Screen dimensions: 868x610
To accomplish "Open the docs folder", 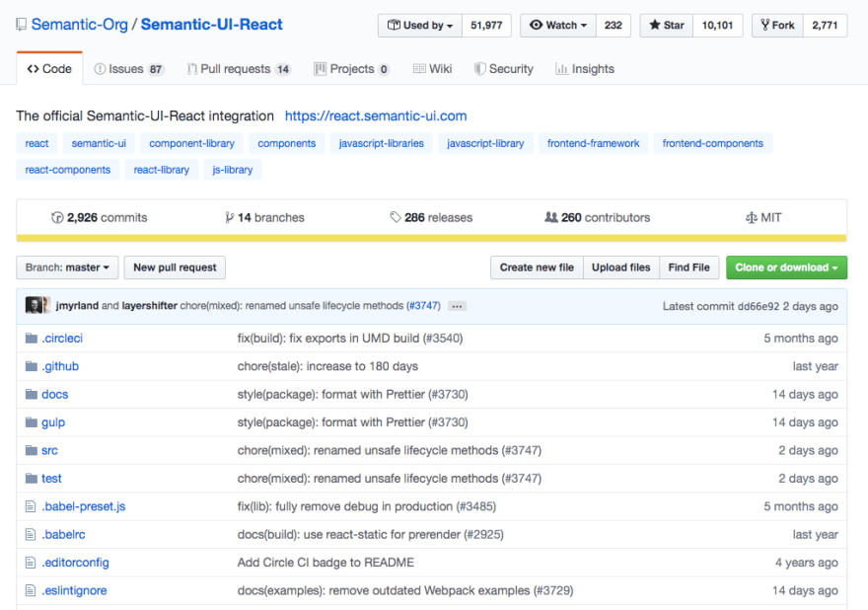I will (55, 395).
